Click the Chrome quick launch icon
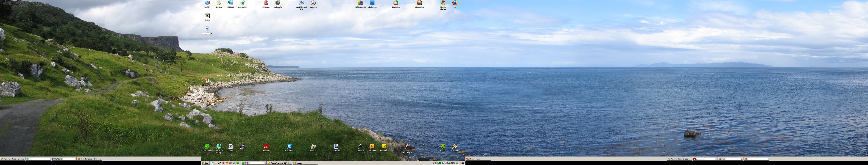 pyautogui.click(x=227, y=163)
